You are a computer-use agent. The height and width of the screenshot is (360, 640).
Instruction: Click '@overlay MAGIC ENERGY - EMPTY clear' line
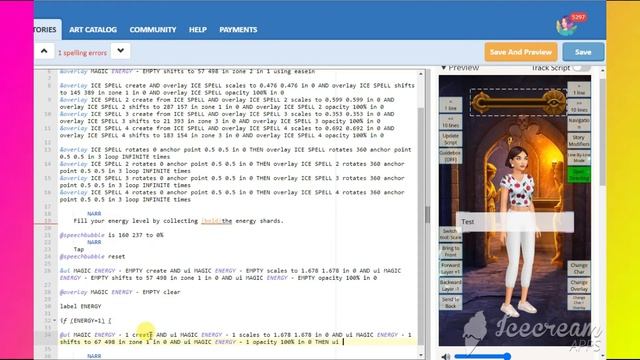120,292
